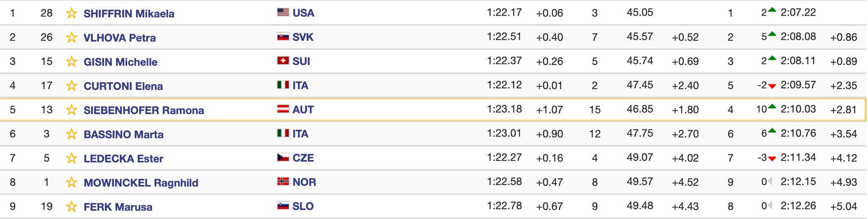Open FERK Marusa athlete profile
Screen dimensions: 868x219
[x=118, y=207]
